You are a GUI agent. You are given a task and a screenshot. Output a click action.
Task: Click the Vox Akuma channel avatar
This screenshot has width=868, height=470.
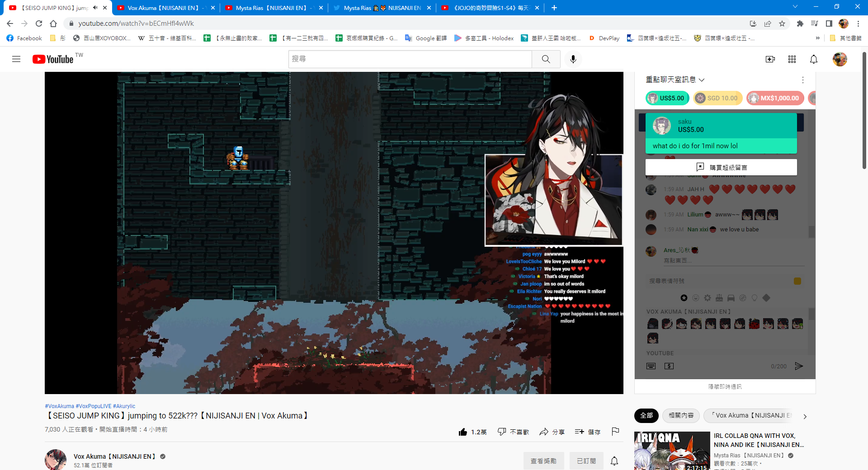click(x=56, y=460)
